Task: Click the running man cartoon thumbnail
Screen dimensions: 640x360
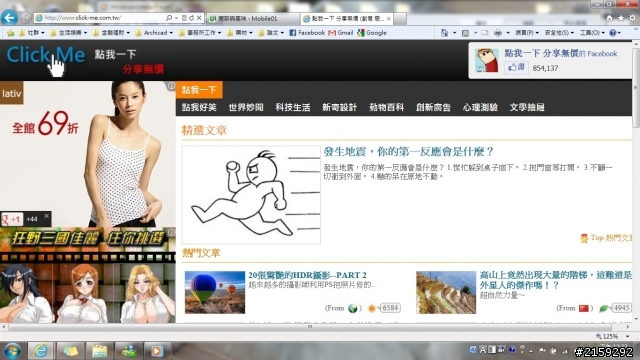Action: tap(251, 195)
